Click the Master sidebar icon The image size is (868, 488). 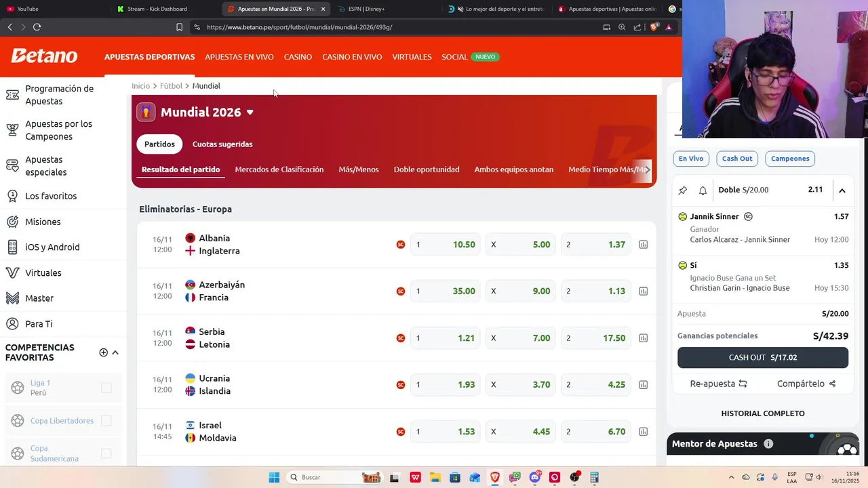[12, 298]
